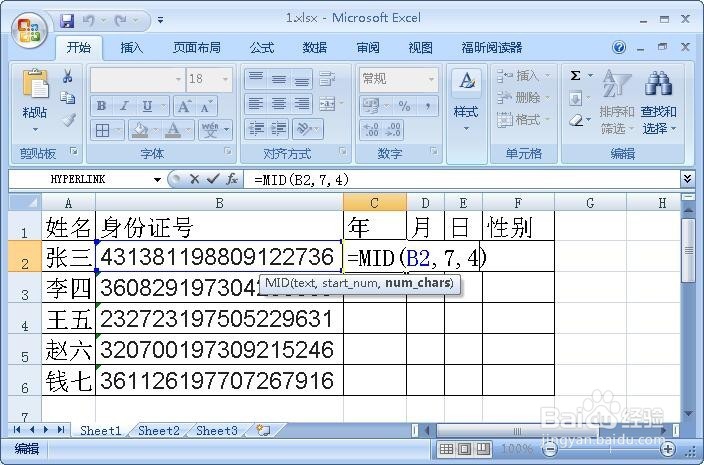The height and width of the screenshot is (465, 704).
Task: Increase the indent
Action: pyautogui.click(x=279, y=129)
